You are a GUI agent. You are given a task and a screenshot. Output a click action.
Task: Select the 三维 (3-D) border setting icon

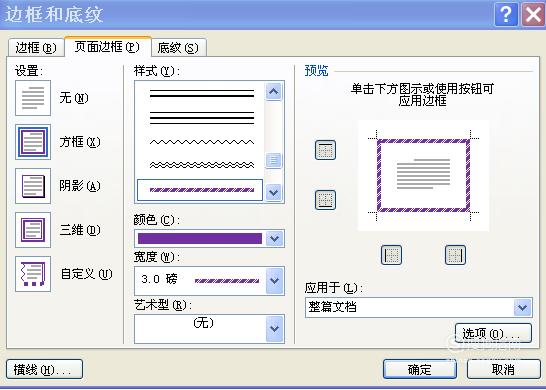click(x=33, y=230)
